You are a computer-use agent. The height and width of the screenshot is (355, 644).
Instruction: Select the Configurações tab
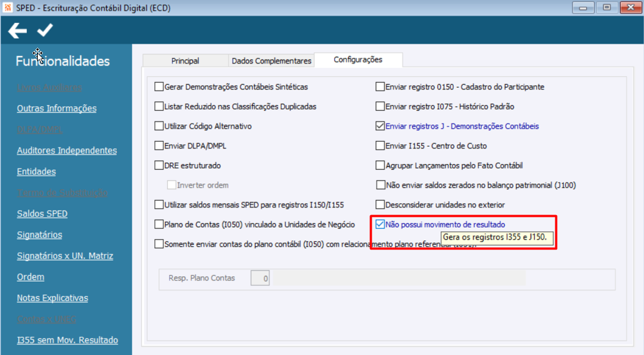(358, 60)
